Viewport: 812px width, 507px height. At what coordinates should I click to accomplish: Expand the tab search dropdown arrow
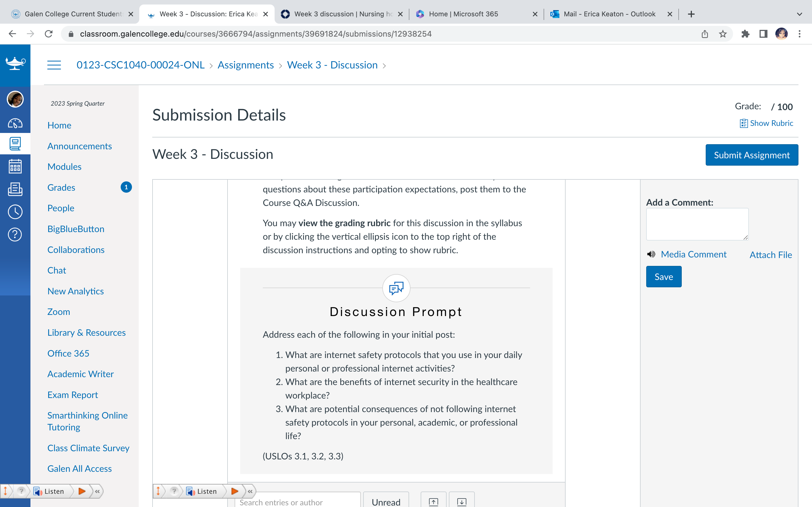click(800, 14)
